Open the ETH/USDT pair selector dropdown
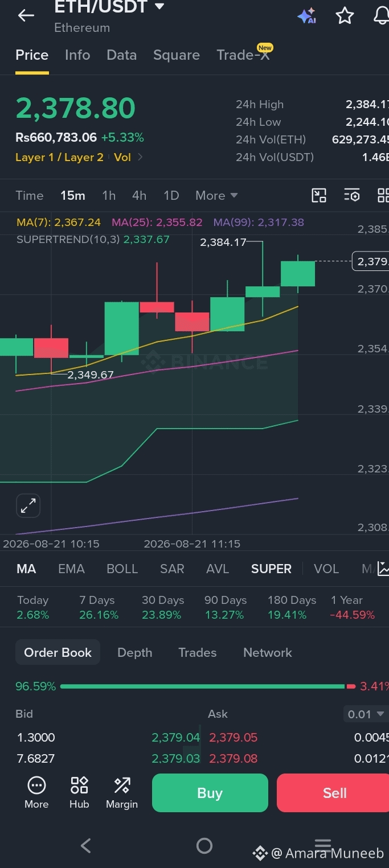 109,7
